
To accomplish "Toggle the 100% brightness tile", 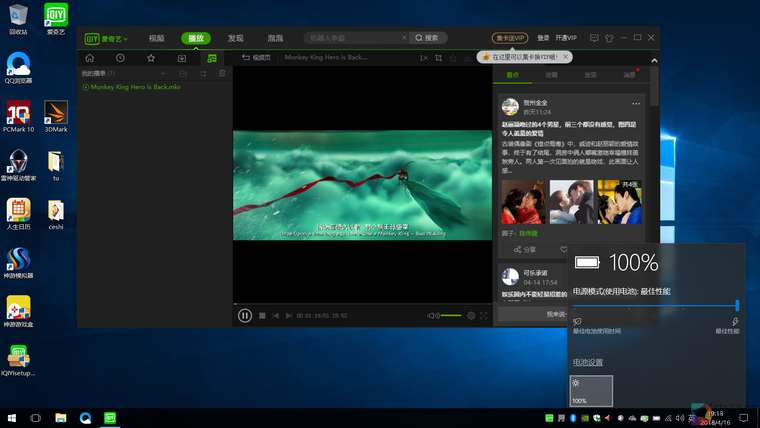I will pyautogui.click(x=591, y=391).
